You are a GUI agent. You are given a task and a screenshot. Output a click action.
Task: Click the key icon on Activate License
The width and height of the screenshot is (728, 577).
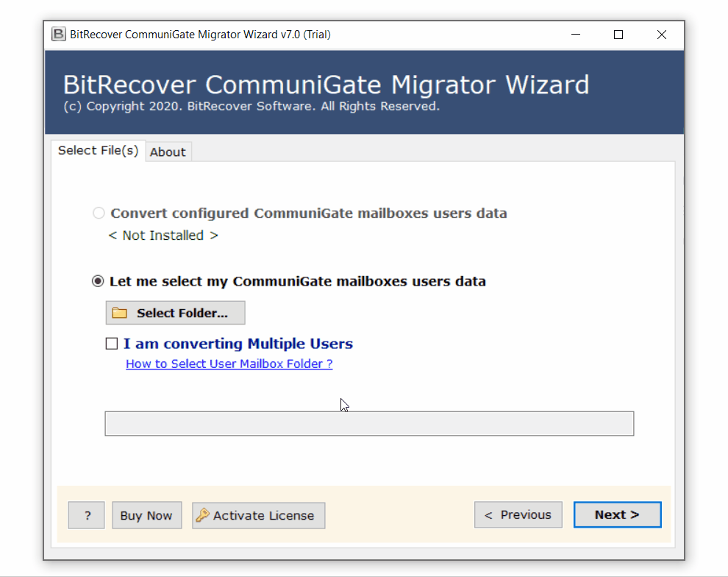202,514
